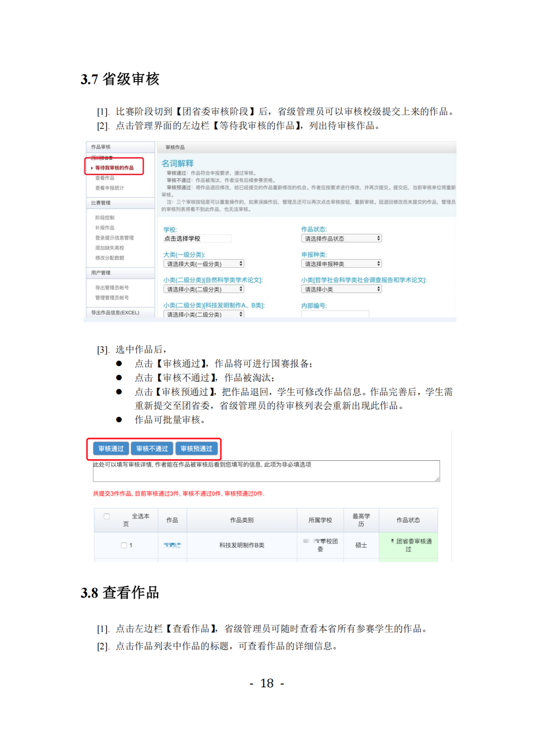Open the 请选择大类(一级分类) dropdown

point(204,264)
